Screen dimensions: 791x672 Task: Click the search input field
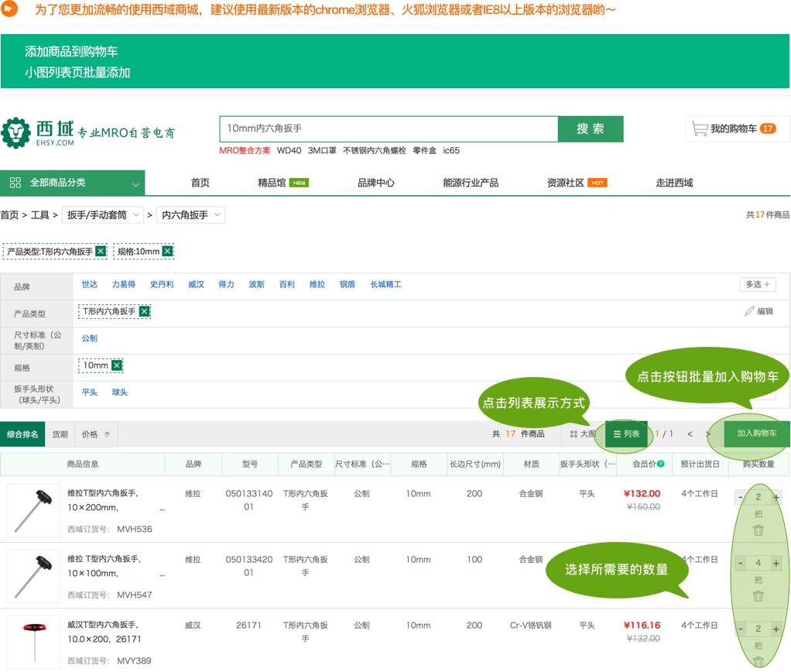389,129
